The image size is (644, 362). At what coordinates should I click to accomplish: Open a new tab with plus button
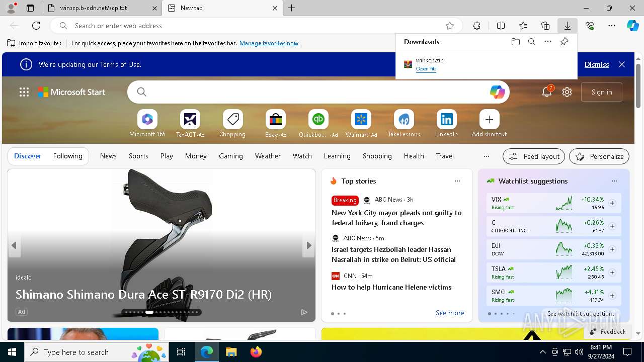point(292,8)
